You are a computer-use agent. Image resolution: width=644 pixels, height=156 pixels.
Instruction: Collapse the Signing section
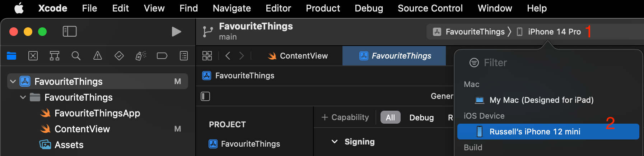[x=335, y=142]
